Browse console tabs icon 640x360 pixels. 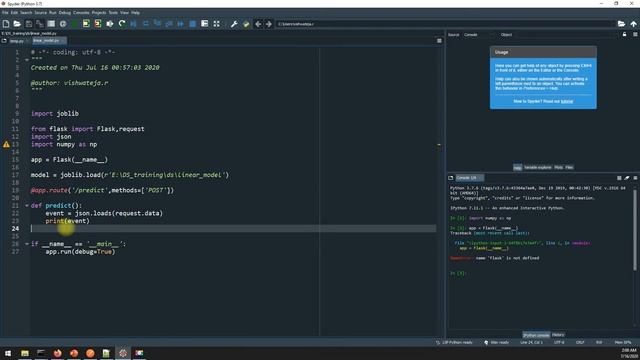pos(451,178)
